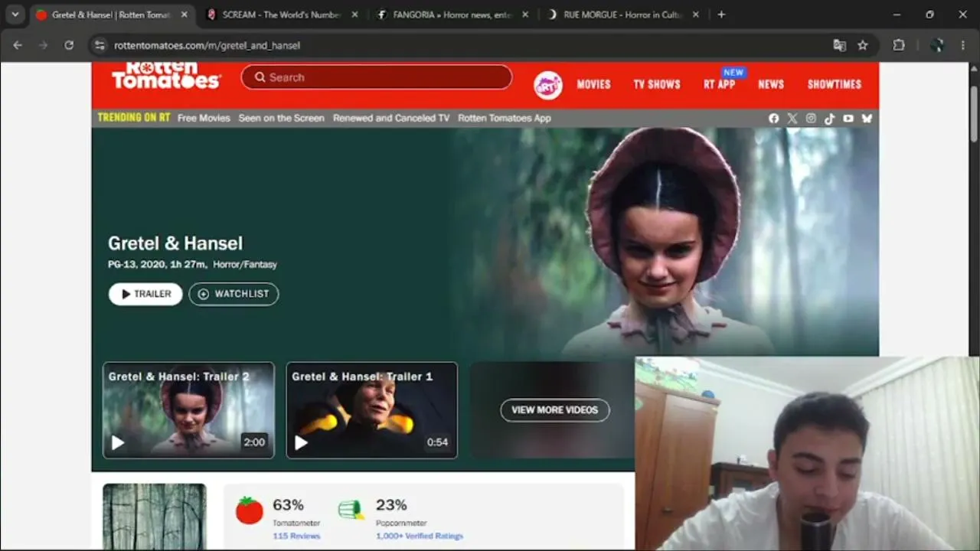Open Rotten Tomatoes Instagram icon
The image size is (980, 551).
pyautogui.click(x=811, y=118)
